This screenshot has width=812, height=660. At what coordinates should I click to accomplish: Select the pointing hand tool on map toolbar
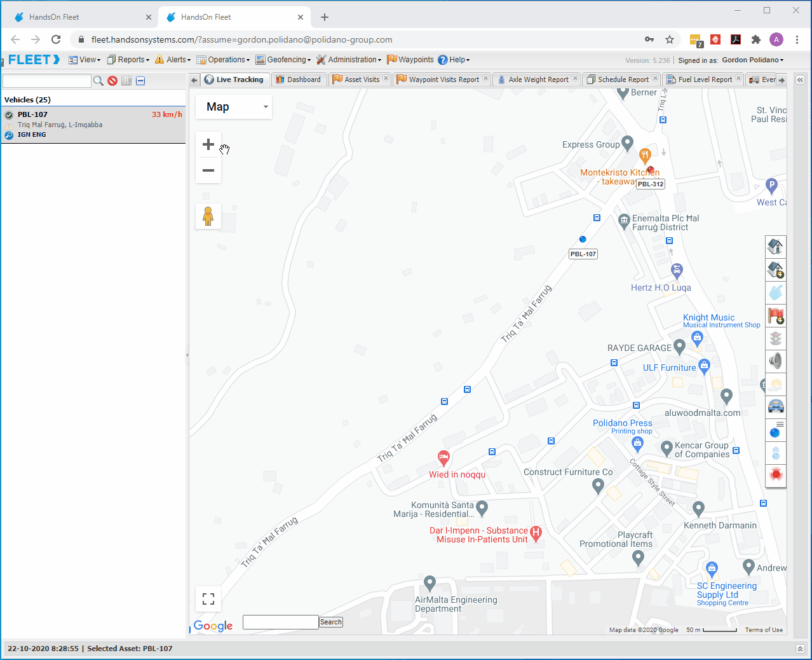[776, 292]
